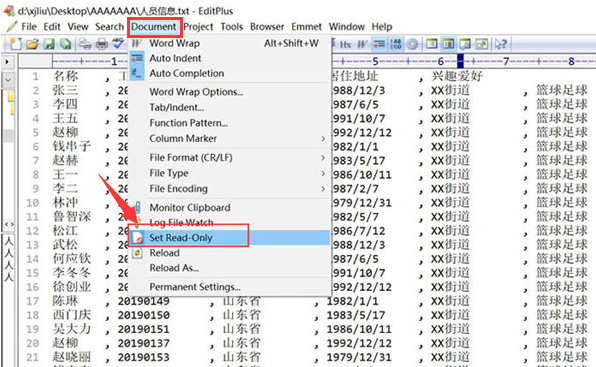This screenshot has height=367, width=596.
Task: Click the context Help arrow icon
Action: click(x=500, y=44)
